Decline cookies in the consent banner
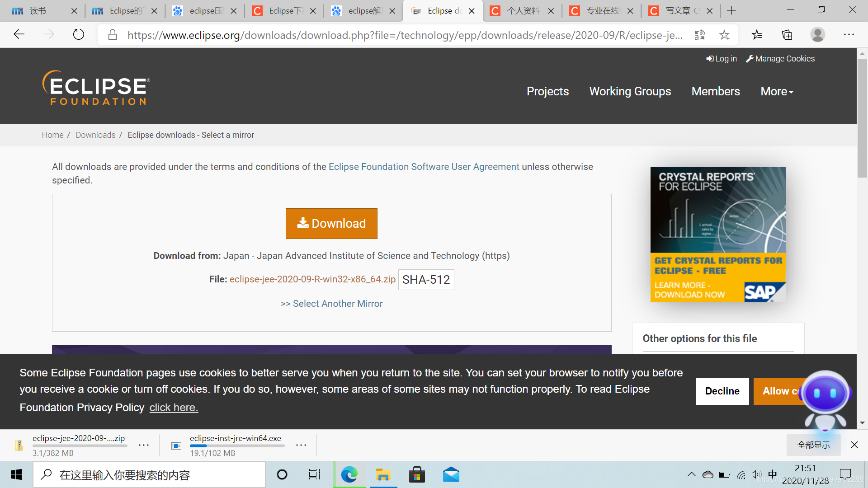The image size is (868, 488). pos(722,391)
